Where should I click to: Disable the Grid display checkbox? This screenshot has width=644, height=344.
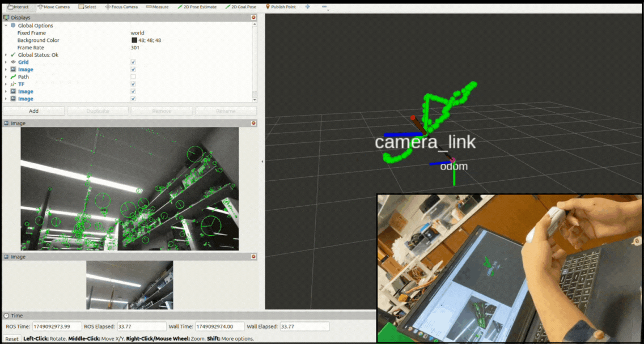click(x=133, y=62)
